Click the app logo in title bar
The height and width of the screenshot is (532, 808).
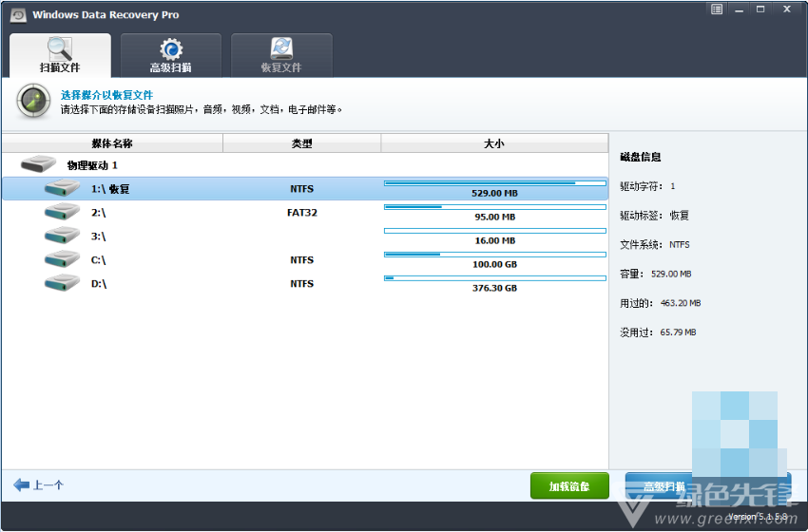click(x=19, y=15)
